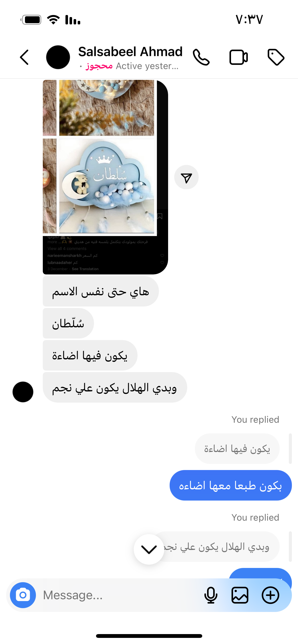The image size is (298, 644).
Task: Focus the Message... input field
Action: (120, 595)
